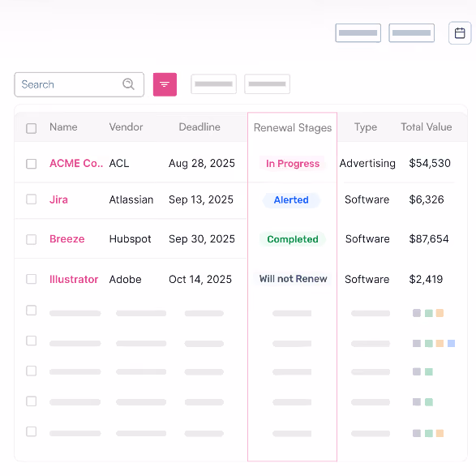Click the $54,530 total value
Viewport: 476px width, 476px height.
tap(430, 163)
